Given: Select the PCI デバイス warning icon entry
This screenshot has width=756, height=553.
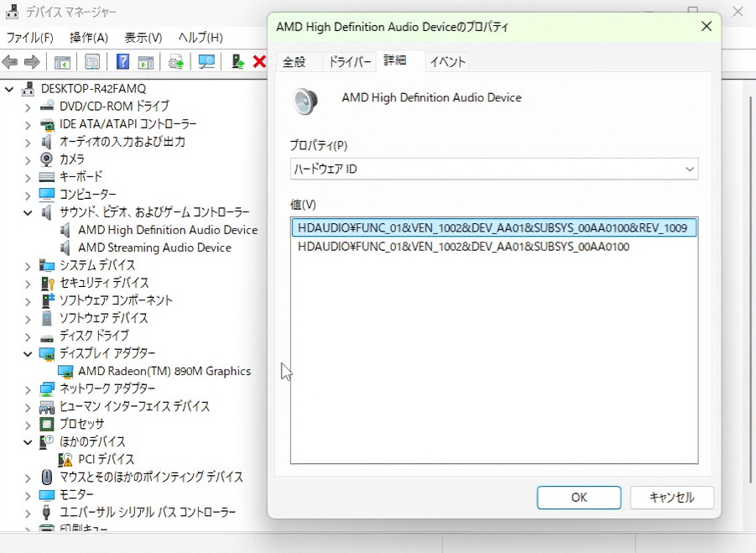Looking at the screenshot, I should [x=65, y=460].
